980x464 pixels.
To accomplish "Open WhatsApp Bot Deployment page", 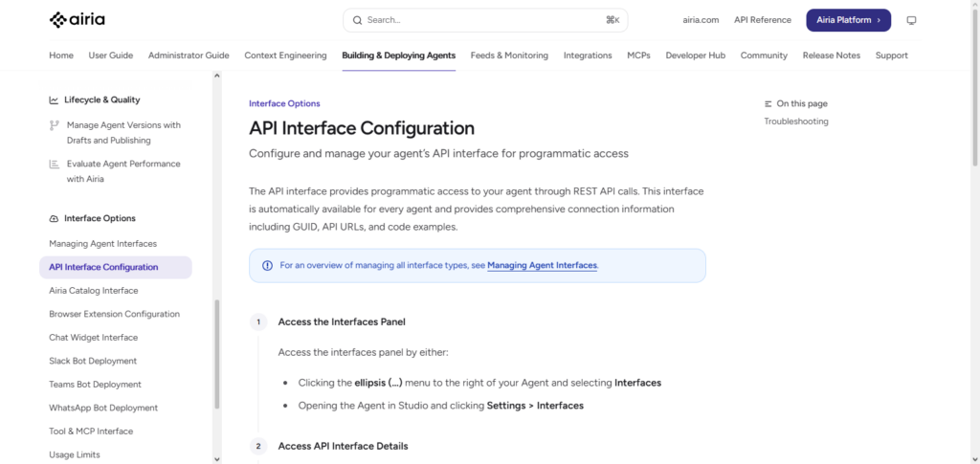I will (x=103, y=408).
